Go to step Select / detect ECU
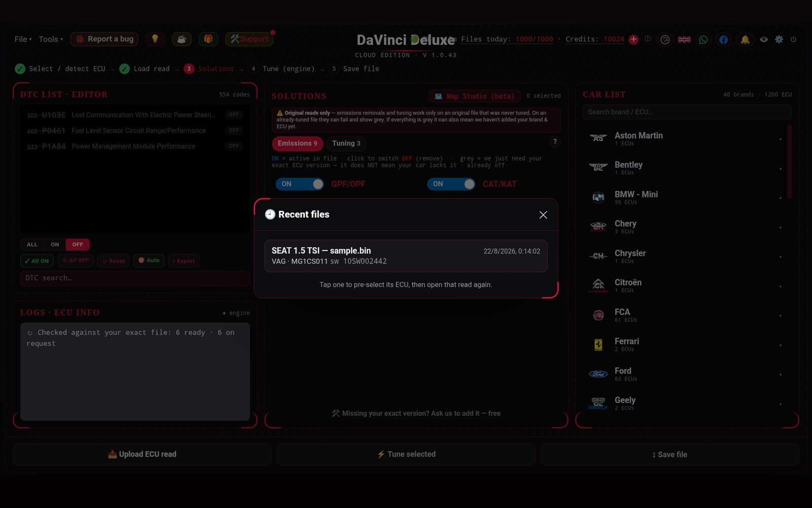 point(60,69)
